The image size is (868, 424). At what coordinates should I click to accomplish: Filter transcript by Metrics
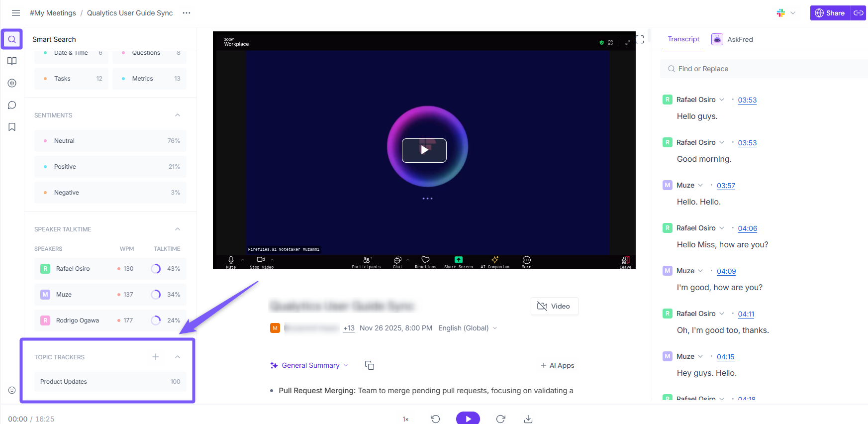click(149, 79)
